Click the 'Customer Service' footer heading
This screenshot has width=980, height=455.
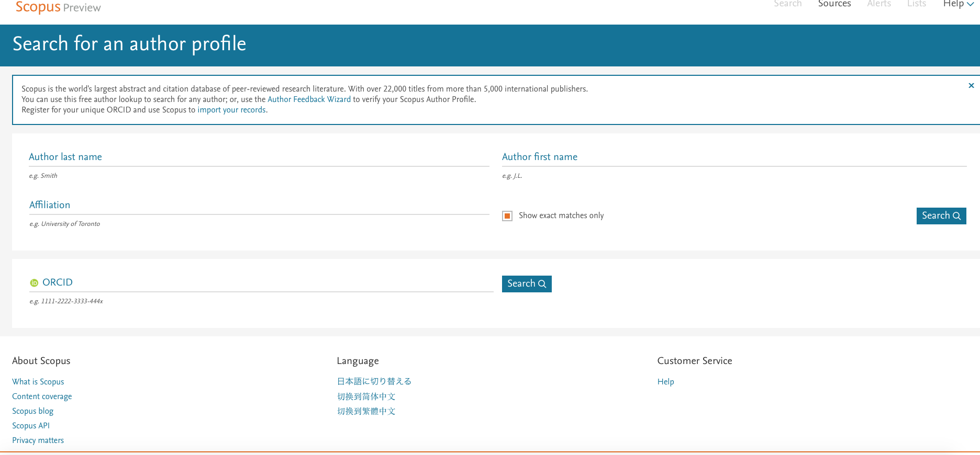(695, 361)
